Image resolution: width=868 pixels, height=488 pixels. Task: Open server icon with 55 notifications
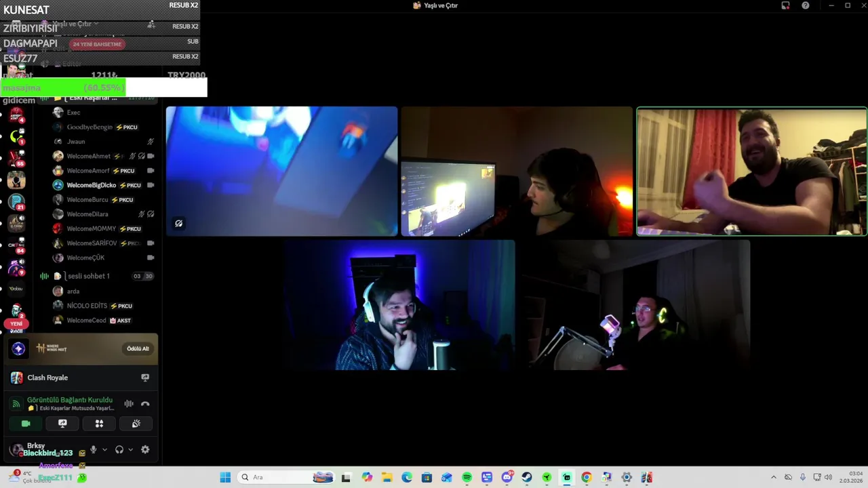(x=16, y=159)
